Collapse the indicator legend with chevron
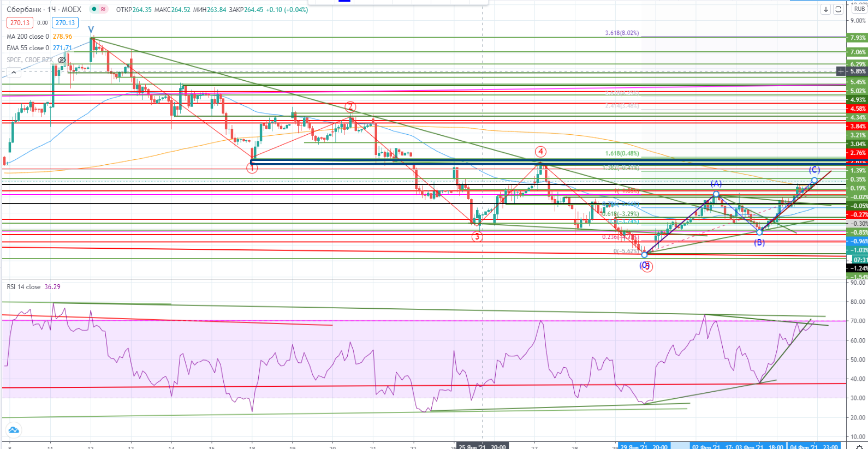868x449 pixels. [x=13, y=72]
